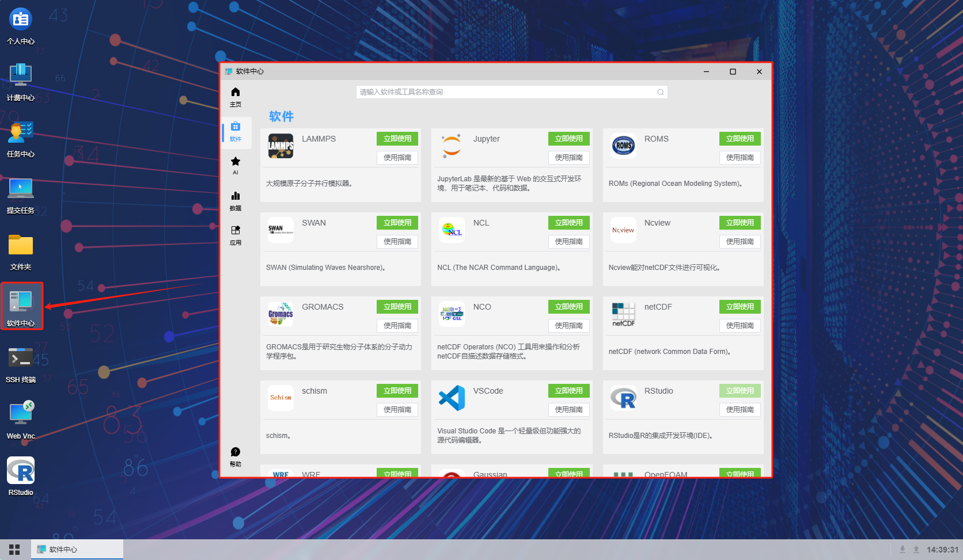Click the taskbar clock 14:39:31

click(x=942, y=550)
